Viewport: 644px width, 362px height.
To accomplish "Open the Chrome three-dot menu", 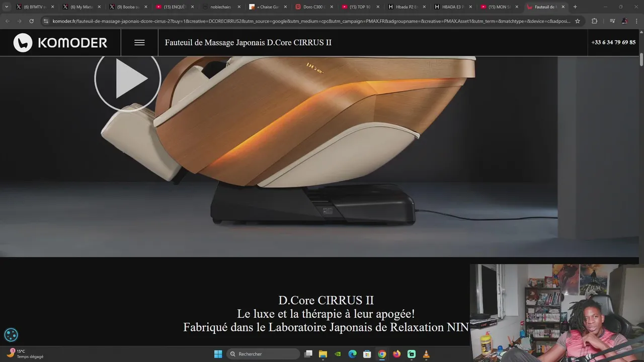I will (636, 21).
